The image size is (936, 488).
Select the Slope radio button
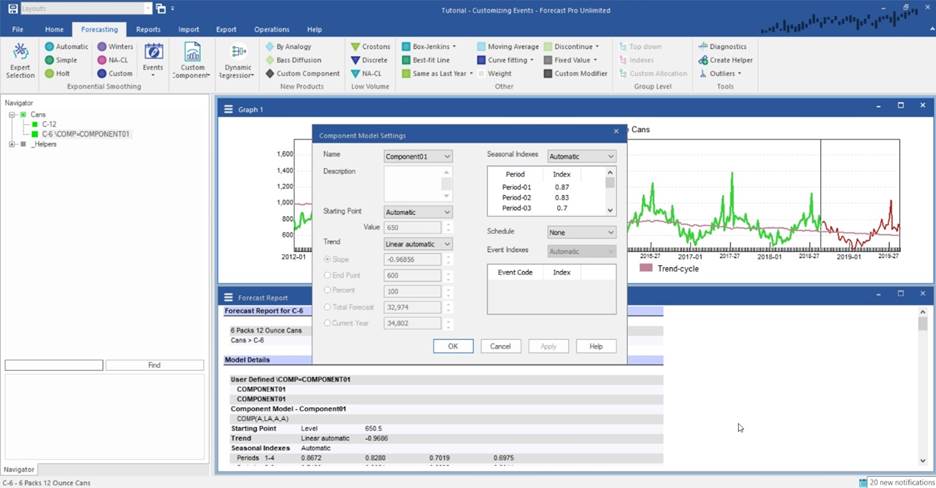[x=327, y=260]
